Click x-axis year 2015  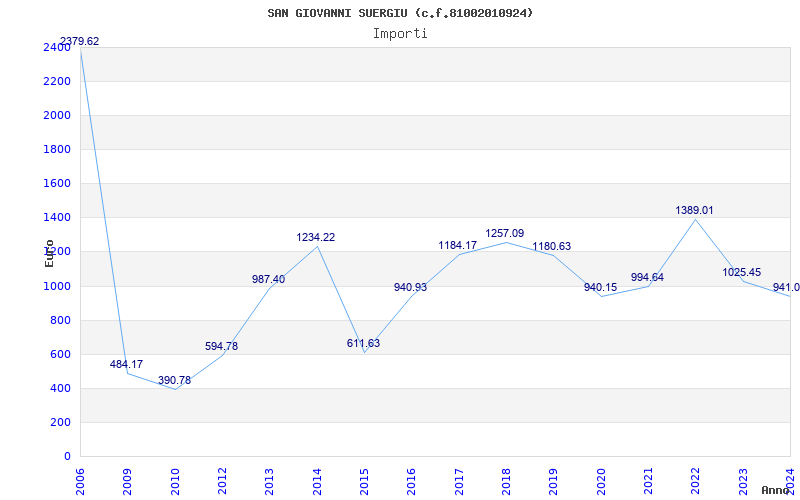pos(364,481)
